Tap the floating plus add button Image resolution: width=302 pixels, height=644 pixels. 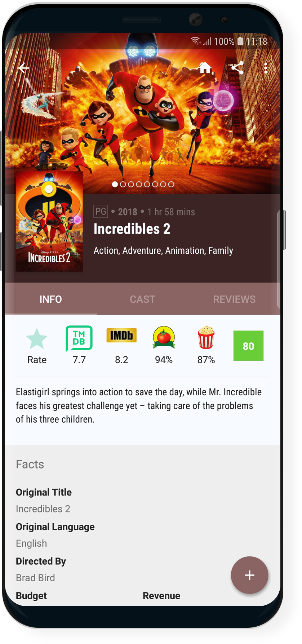249,575
